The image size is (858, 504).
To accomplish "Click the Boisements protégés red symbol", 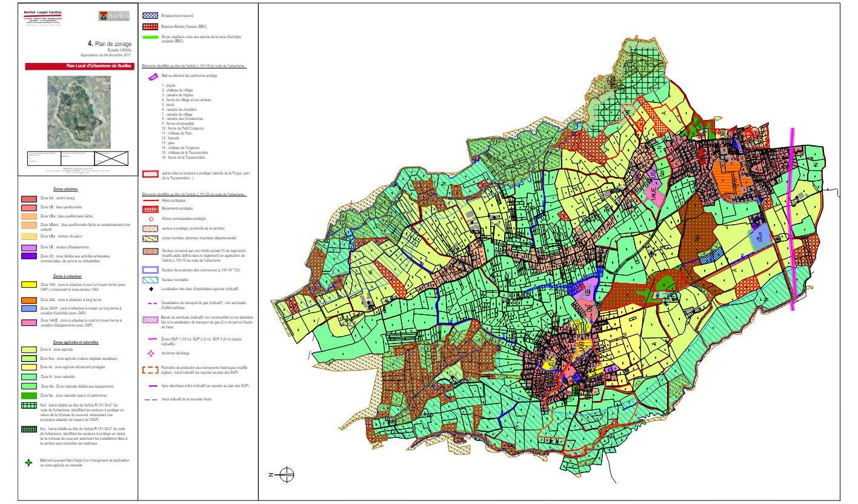I will (150, 209).
